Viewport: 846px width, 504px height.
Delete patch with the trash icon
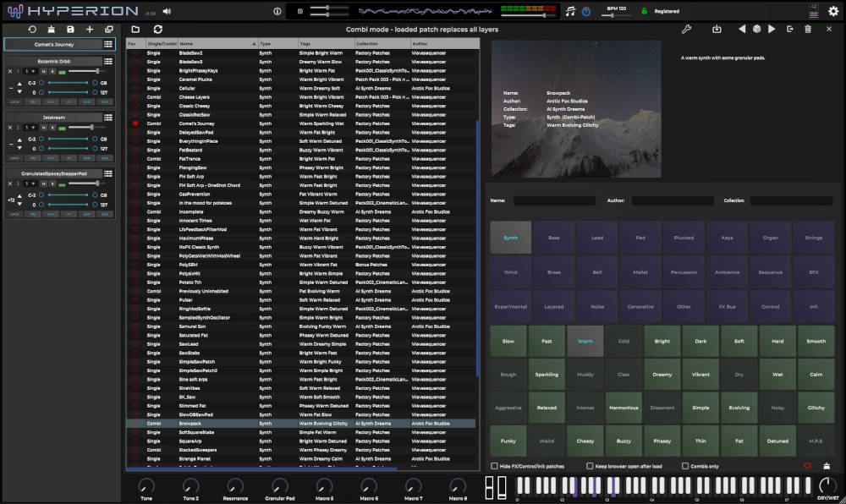(x=808, y=29)
